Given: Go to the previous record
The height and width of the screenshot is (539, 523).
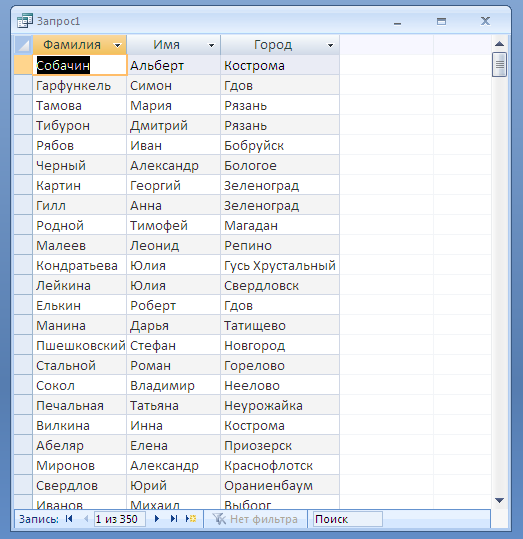Looking at the screenshot, I should pyautogui.click(x=86, y=519).
